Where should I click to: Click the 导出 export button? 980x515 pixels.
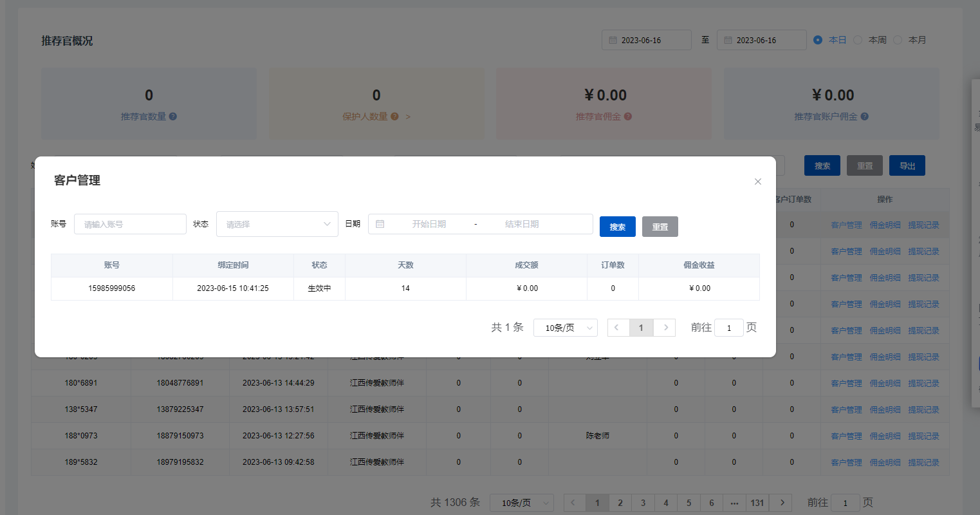click(907, 165)
